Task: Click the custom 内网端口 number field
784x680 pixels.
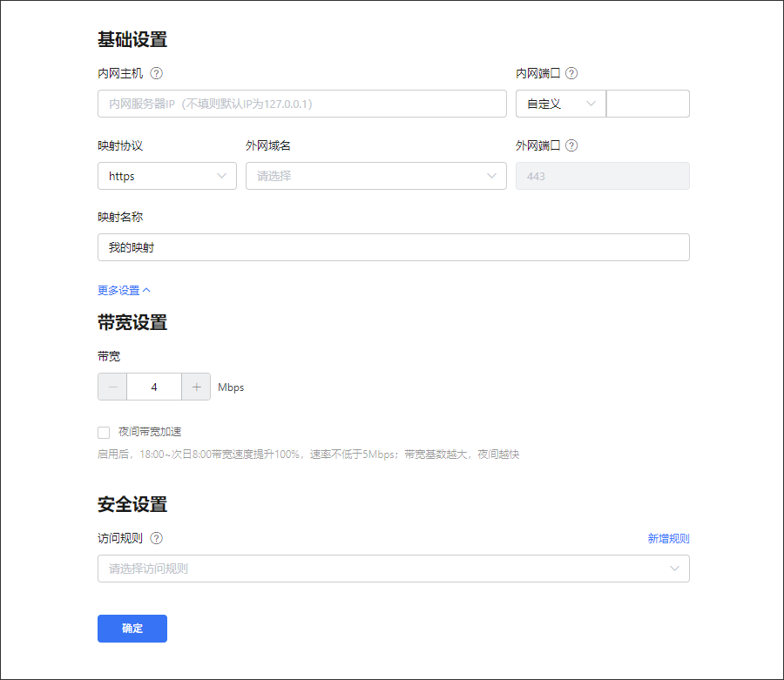Action: pos(647,104)
